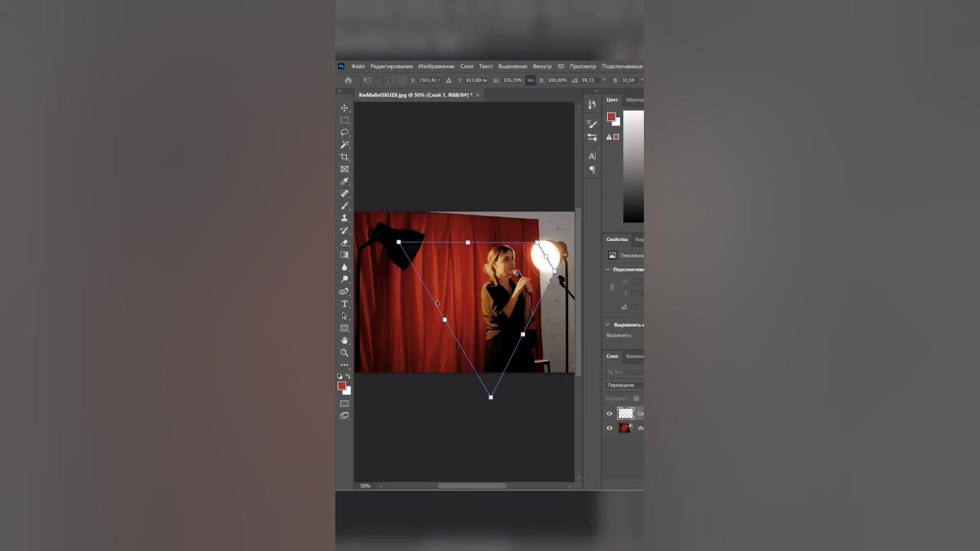The image size is (980, 551).
Task: Select the Hand tool
Action: [x=345, y=341]
